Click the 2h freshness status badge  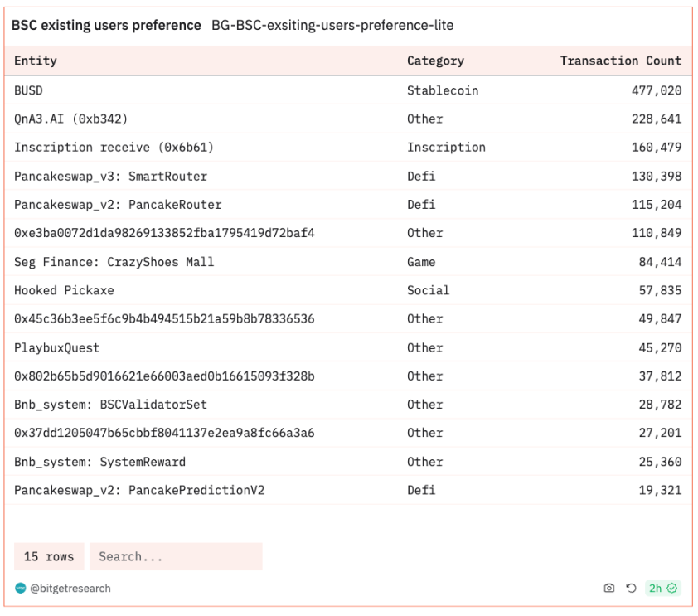(662, 588)
